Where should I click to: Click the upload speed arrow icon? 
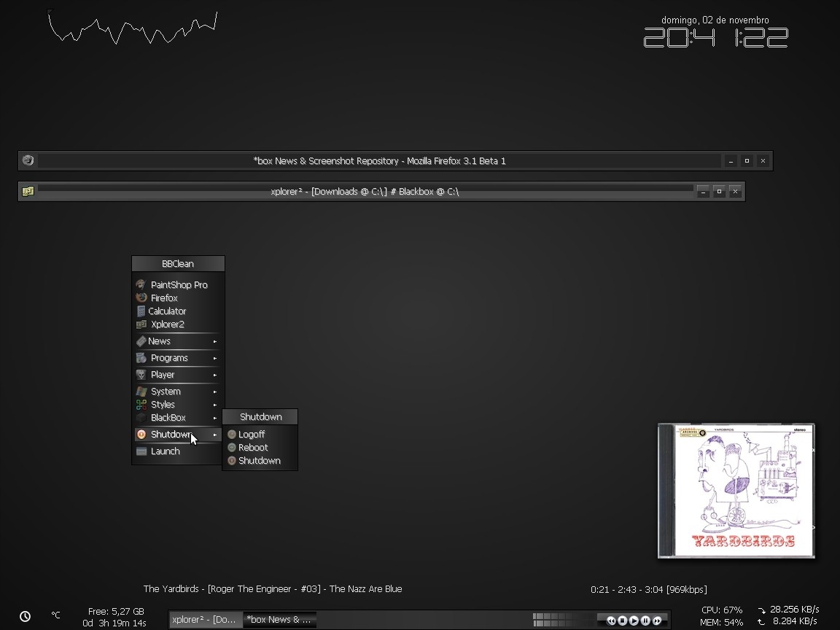pos(761,622)
